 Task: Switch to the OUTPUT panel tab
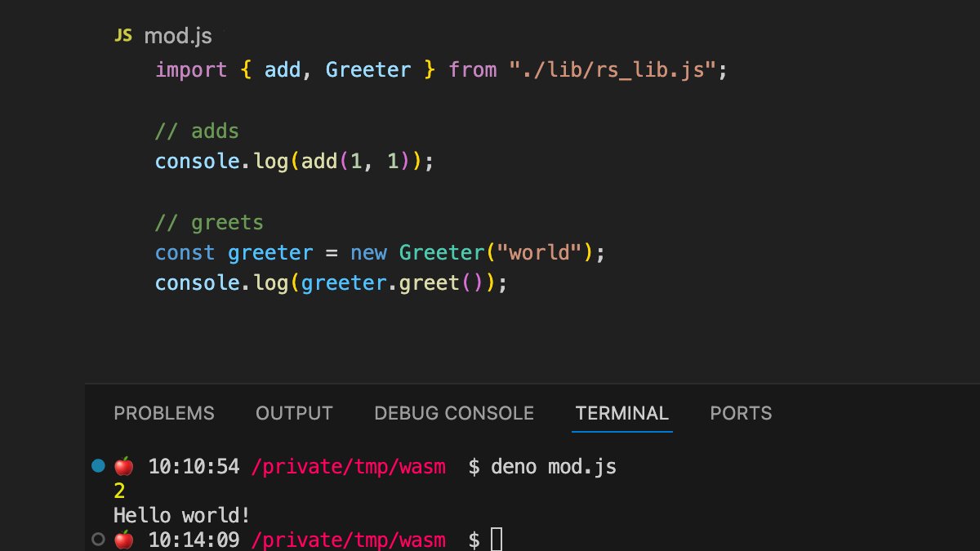[x=294, y=413]
